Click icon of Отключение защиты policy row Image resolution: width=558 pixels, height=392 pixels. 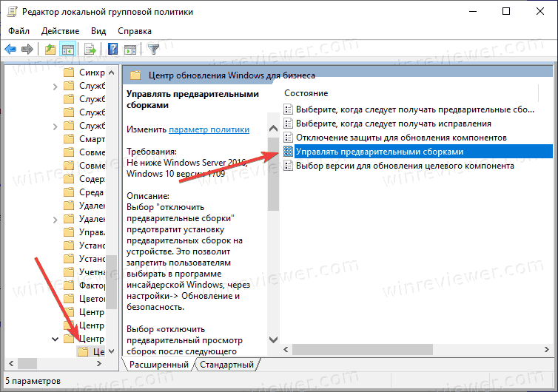pos(288,138)
